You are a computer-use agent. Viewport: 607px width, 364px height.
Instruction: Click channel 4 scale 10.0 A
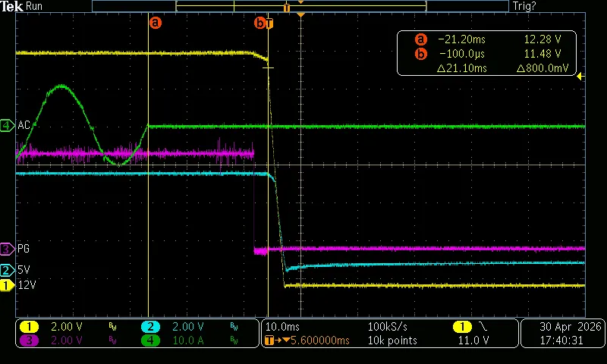(x=187, y=340)
